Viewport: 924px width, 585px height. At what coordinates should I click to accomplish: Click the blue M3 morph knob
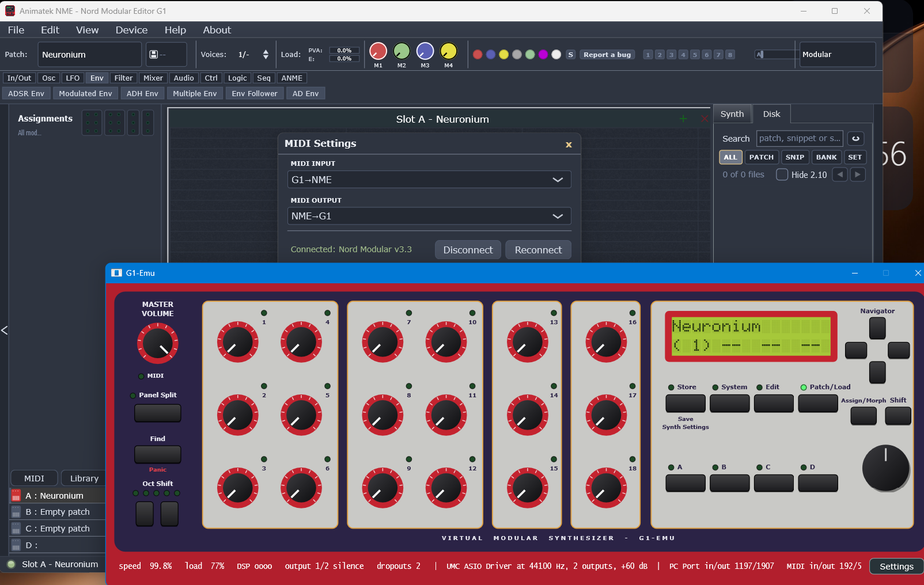[x=425, y=51]
